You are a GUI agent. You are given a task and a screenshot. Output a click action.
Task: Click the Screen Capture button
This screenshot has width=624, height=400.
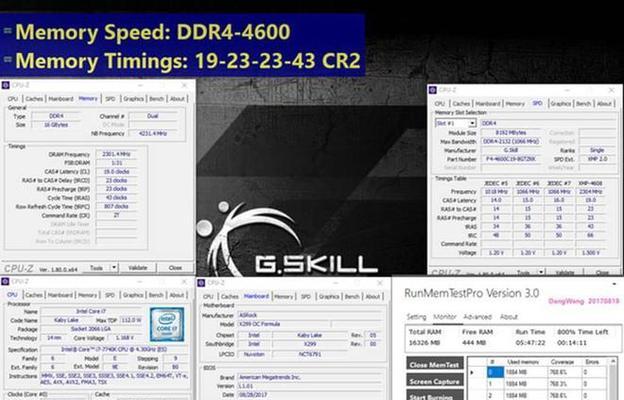pos(435,381)
